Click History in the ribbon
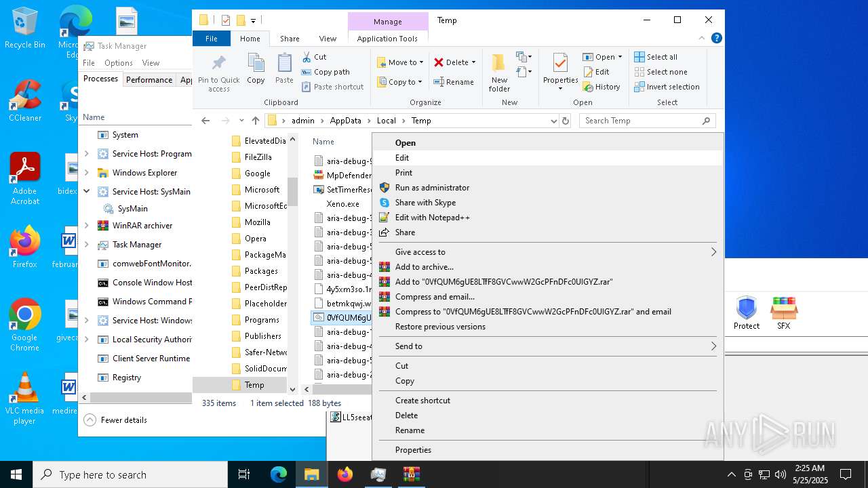 tap(601, 87)
